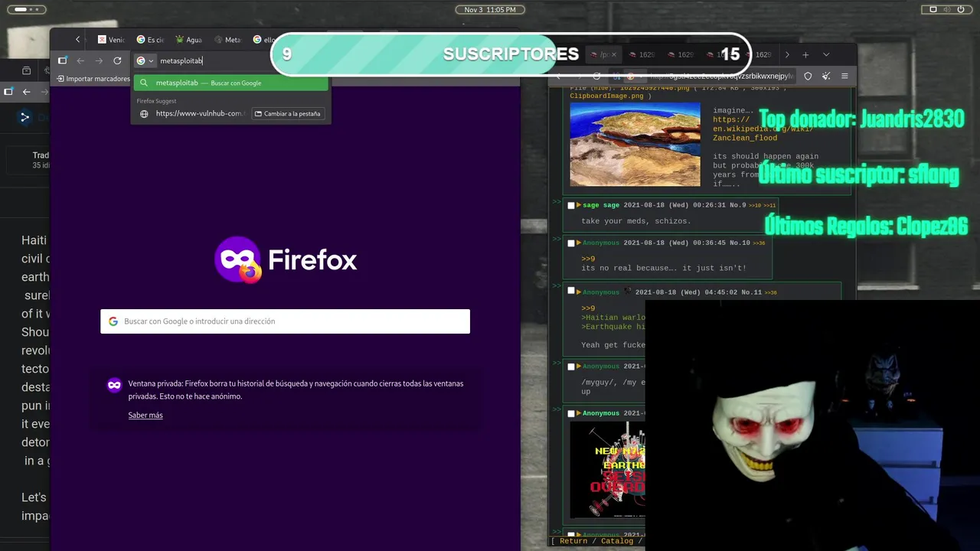Open the hamburger menu in the imageboard window

pos(844,76)
